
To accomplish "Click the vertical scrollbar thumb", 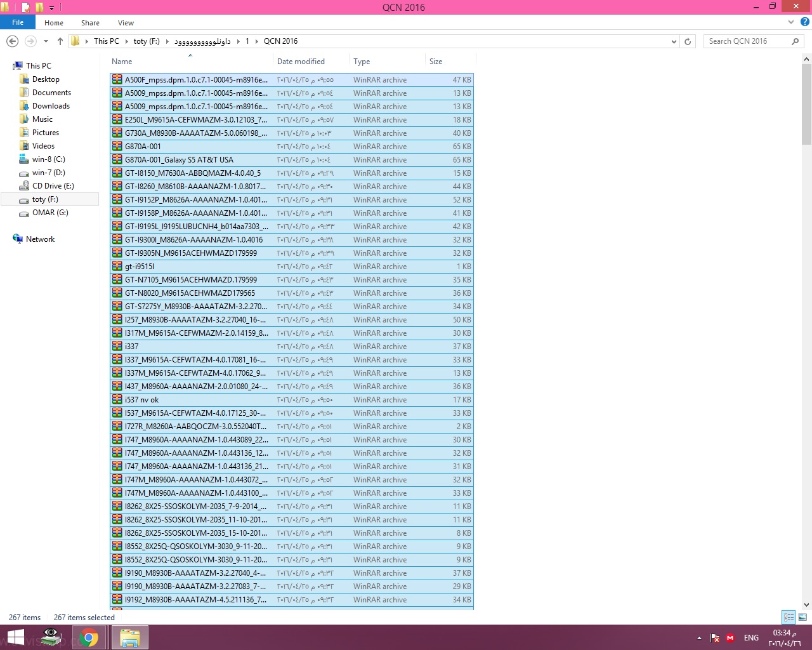I will click(806, 104).
